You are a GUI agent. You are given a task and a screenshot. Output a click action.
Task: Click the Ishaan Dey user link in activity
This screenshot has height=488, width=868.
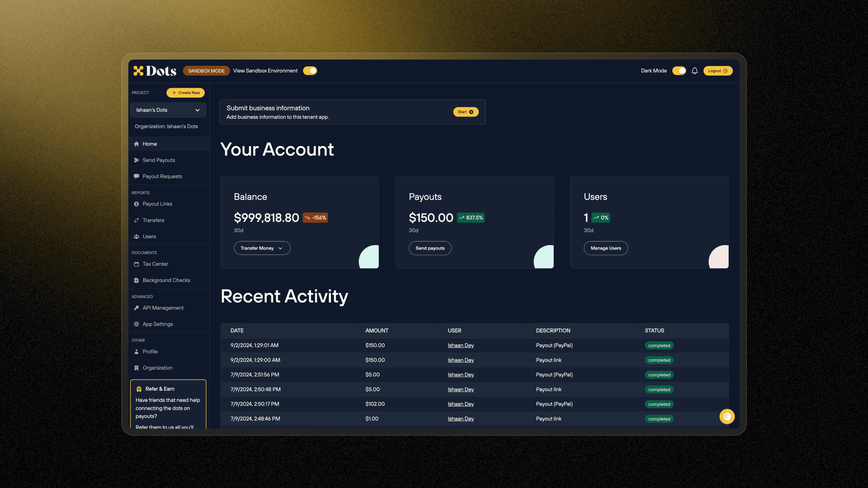click(x=460, y=346)
